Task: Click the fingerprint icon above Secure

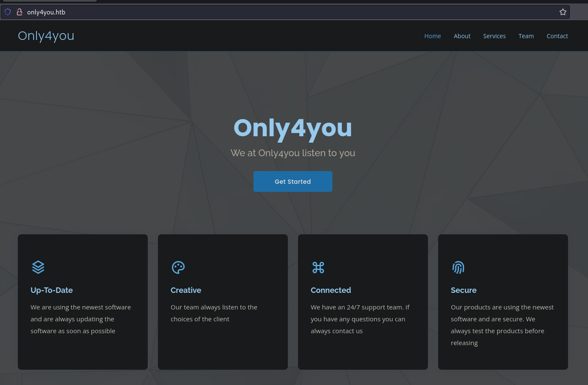Action: coord(458,267)
